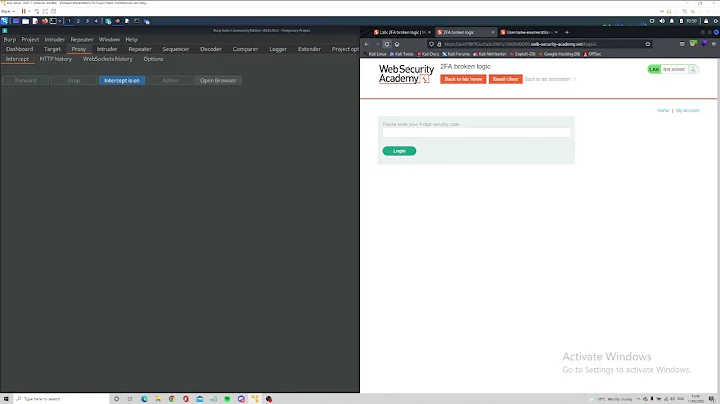This screenshot has height=404, width=720.
Task: Open the file manager in Kali panel
Action: point(26,21)
